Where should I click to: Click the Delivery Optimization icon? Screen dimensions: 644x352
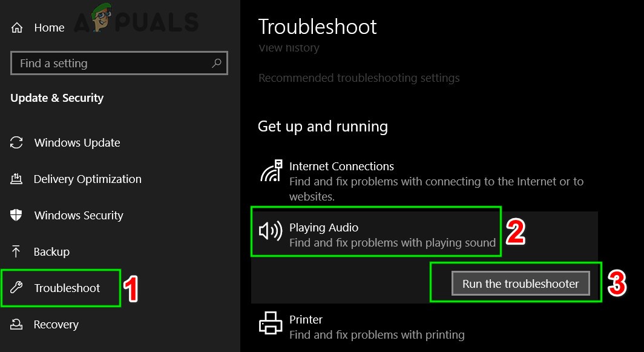pos(18,179)
